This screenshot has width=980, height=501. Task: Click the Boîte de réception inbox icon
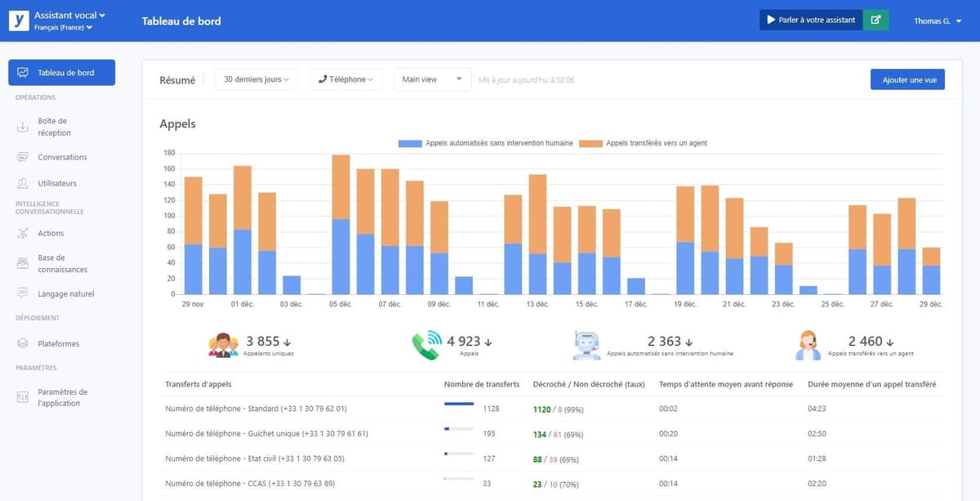22,127
